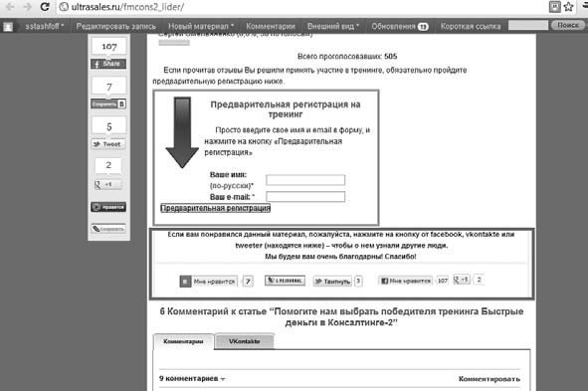Open 'Комментарии' in admin bar
The height and width of the screenshot is (391, 588).
click(x=271, y=26)
